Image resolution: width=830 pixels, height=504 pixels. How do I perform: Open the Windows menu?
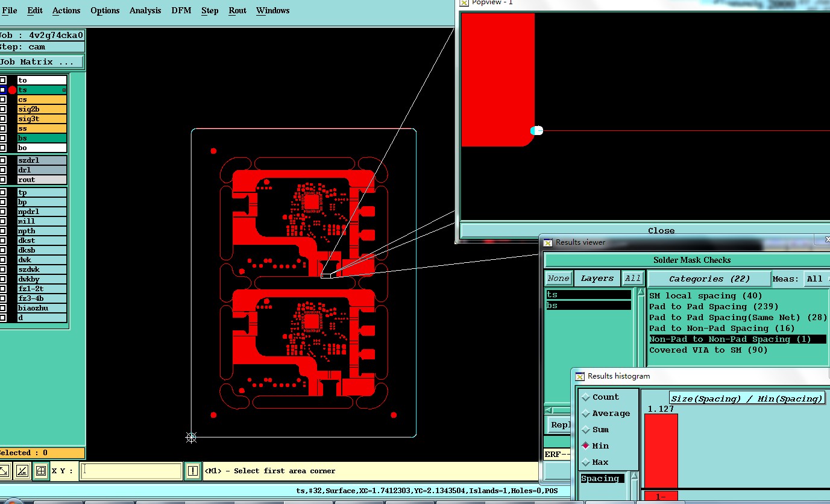coord(272,10)
